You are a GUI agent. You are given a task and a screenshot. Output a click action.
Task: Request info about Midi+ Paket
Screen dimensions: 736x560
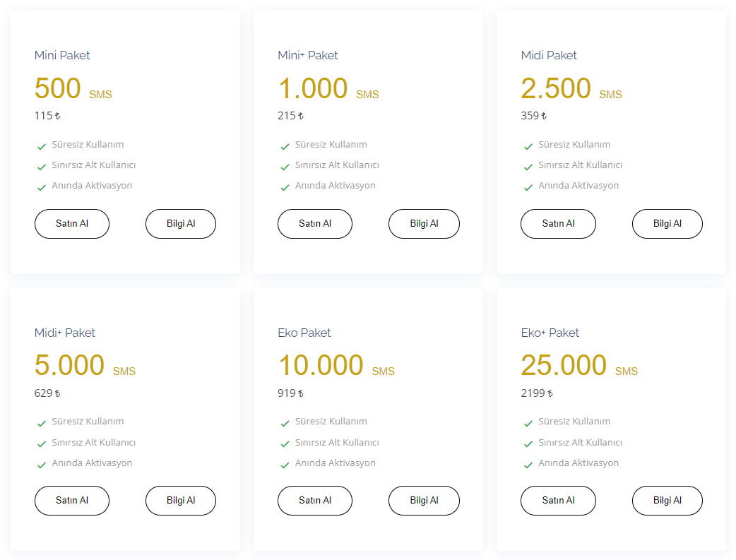click(x=181, y=501)
